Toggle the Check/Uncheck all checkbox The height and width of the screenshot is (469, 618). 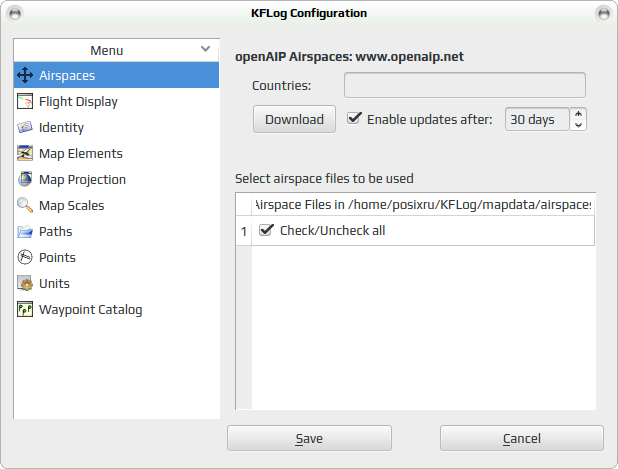(266, 229)
